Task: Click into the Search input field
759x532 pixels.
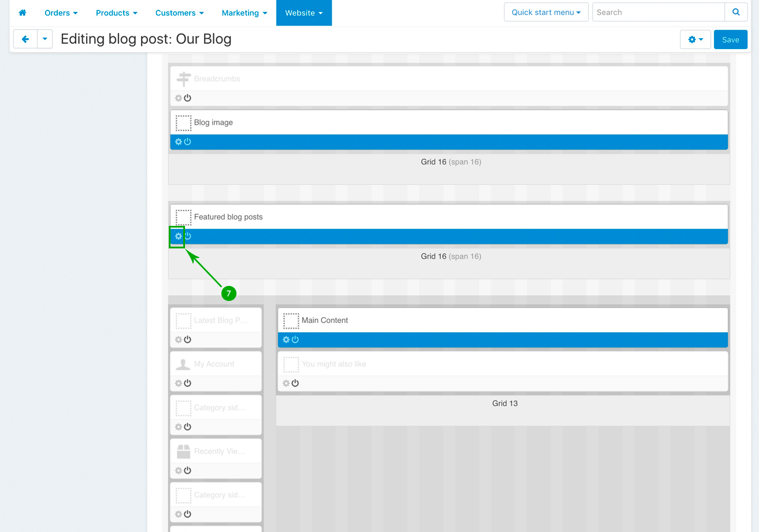Action: point(658,12)
